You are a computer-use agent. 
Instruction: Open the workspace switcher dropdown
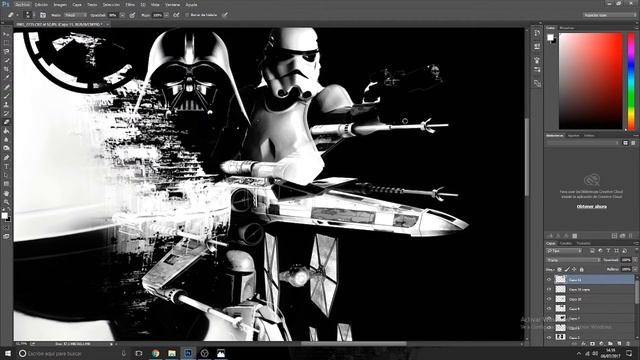609,15
